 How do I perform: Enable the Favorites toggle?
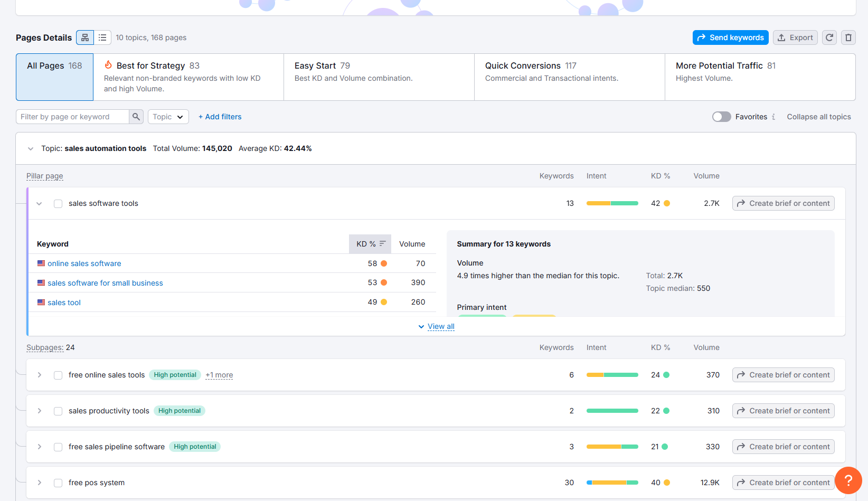[721, 117]
